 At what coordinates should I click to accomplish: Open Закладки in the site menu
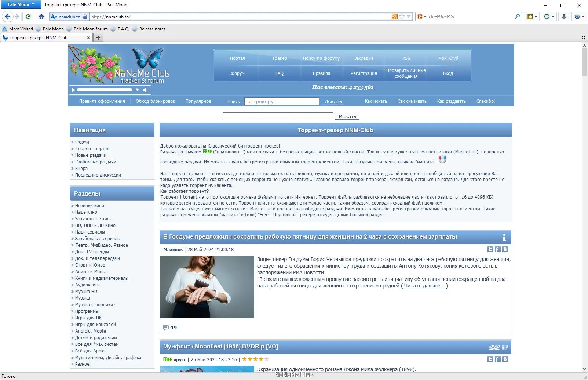[364, 58]
